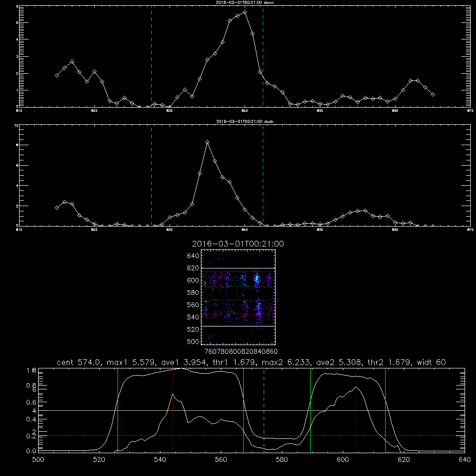The image size is (476, 476).
Task: Click the x-axis label '810' under dusk plot
Action: tap(19, 230)
